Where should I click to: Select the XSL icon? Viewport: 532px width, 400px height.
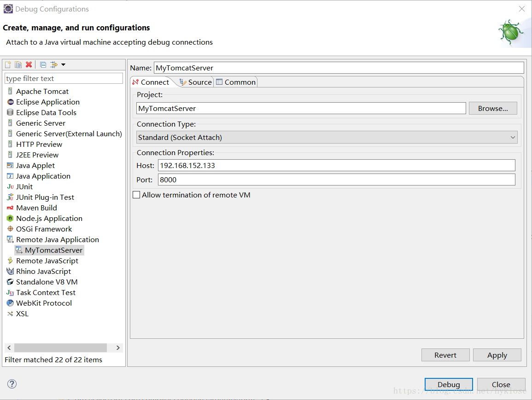pyautogui.click(x=10, y=313)
